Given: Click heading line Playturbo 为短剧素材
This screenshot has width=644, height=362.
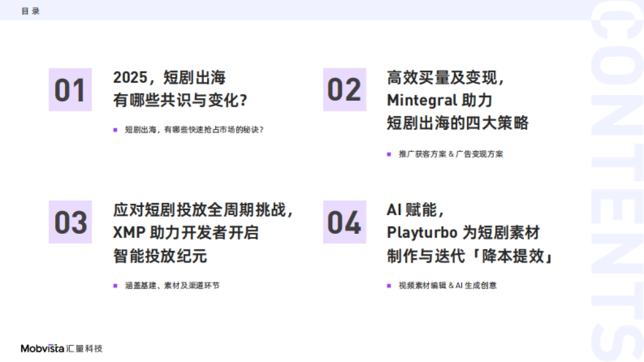Looking at the screenshot, I should pos(463,233).
